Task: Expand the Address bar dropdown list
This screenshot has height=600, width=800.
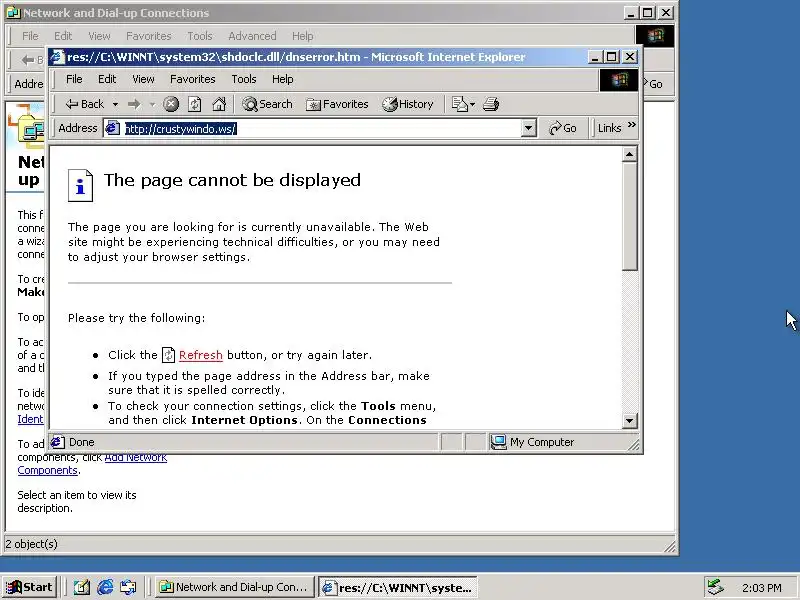Action: 529,129
